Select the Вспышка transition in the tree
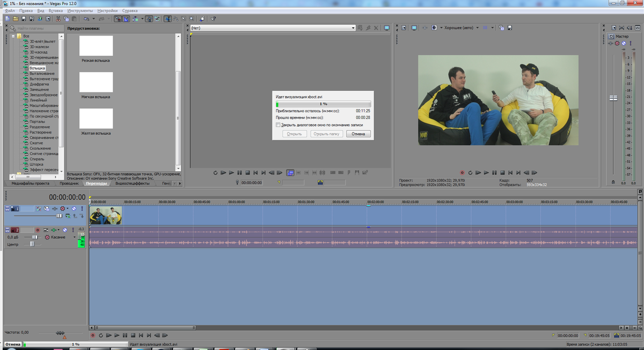Viewport: 644px width, 350px height. [38, 68]
